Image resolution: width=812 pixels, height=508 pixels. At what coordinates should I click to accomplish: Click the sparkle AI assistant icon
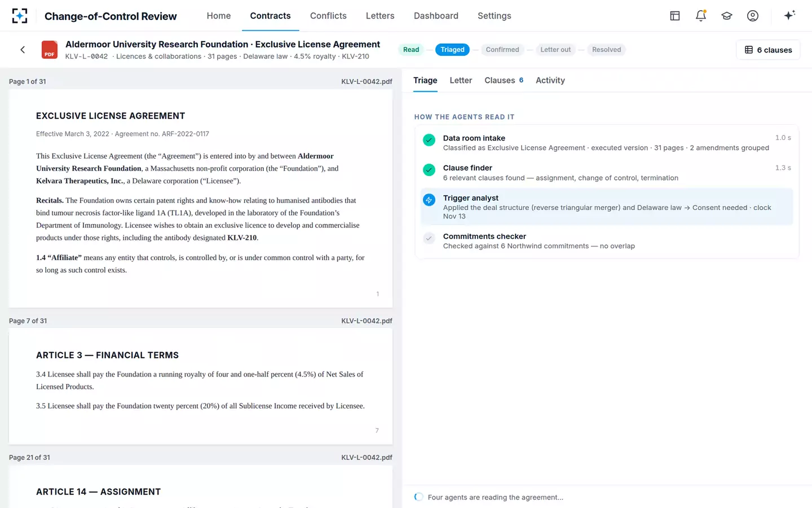789,15
